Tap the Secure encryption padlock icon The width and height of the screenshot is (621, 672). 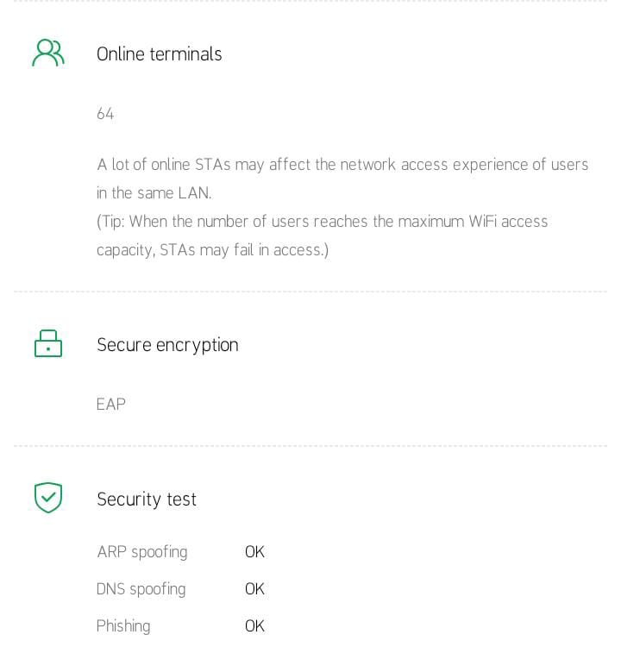(48, 343)
